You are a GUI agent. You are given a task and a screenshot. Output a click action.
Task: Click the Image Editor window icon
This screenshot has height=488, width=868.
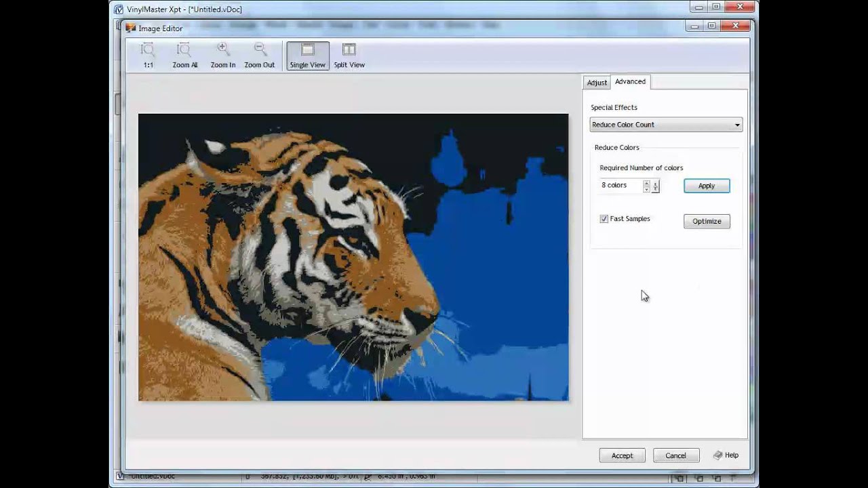coord(131,28)
